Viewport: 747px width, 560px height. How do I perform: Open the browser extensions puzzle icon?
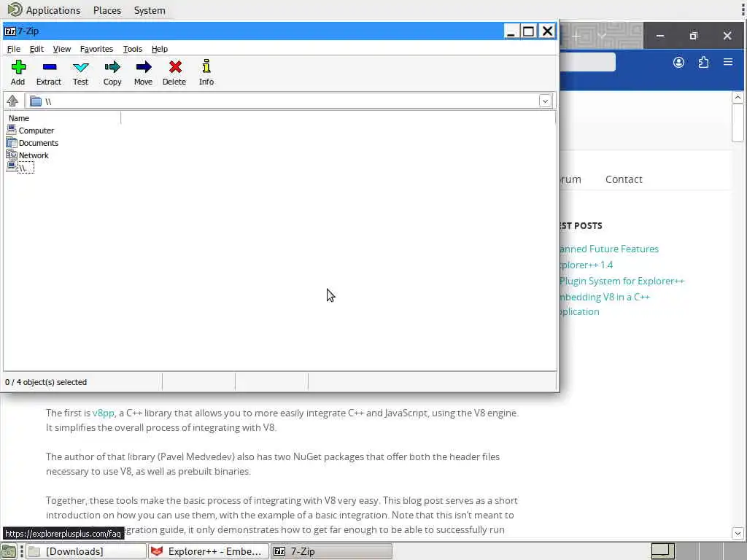pyautogui.click(x=704, y=63)
